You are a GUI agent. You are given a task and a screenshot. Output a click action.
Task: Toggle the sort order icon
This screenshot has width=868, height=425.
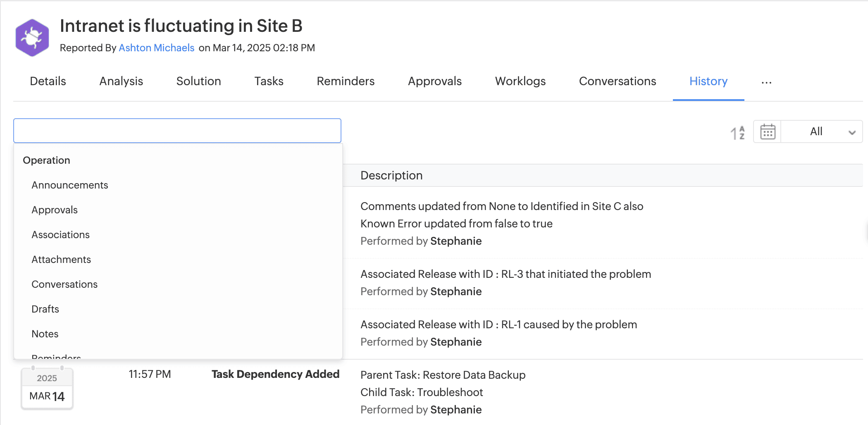pos(737,133)
